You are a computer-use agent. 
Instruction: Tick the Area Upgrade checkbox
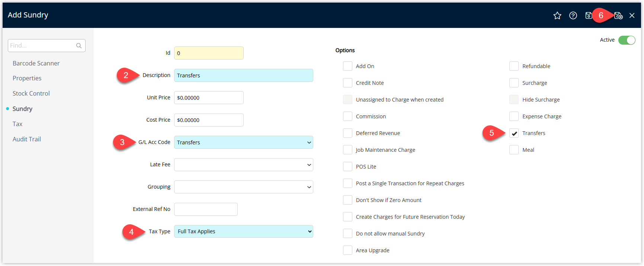point(347,250)
